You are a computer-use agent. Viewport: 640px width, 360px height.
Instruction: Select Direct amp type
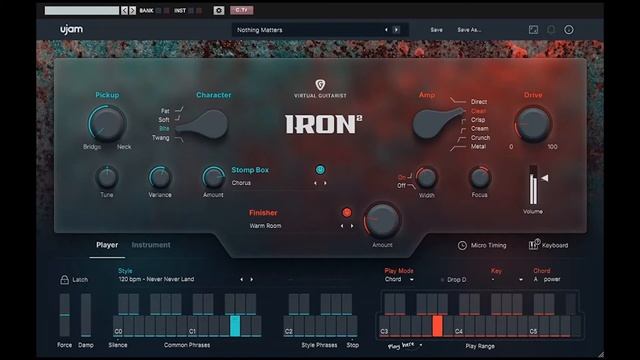click(479, 102)
